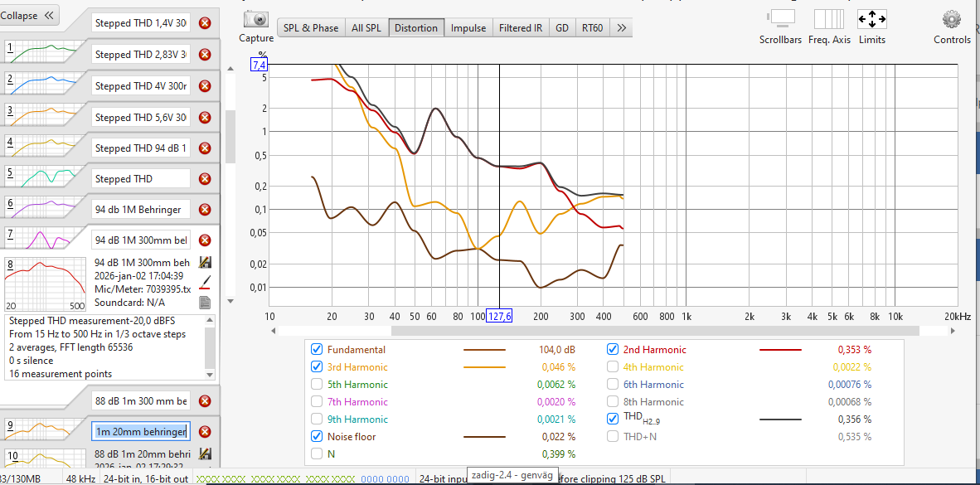Open the SPL & Phase tab
The width and height of the screenshot is (980, 485).
(311, 28)
